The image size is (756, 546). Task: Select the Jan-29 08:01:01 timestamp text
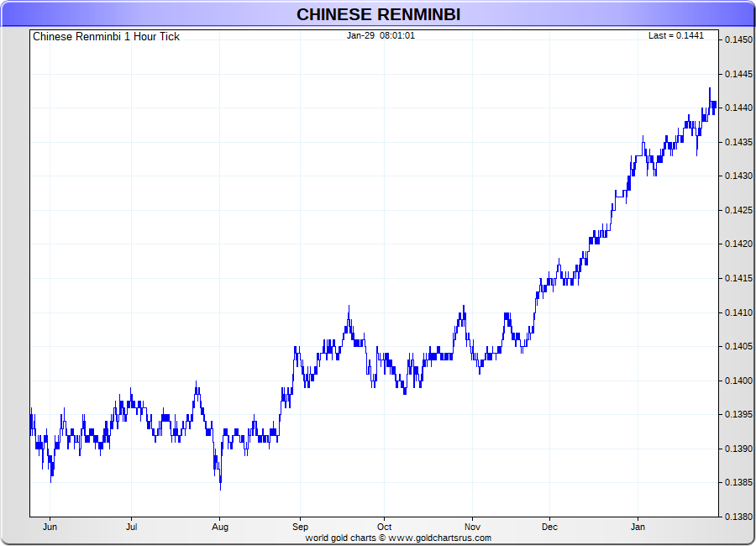[381, 36]
